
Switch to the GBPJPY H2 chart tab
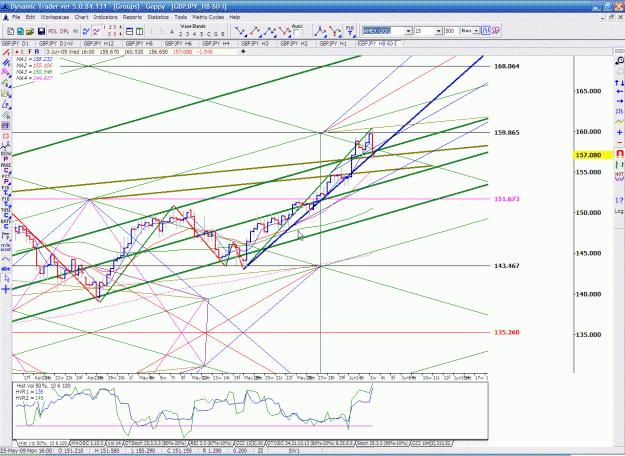pyautogui.click(x=294, y=43)
